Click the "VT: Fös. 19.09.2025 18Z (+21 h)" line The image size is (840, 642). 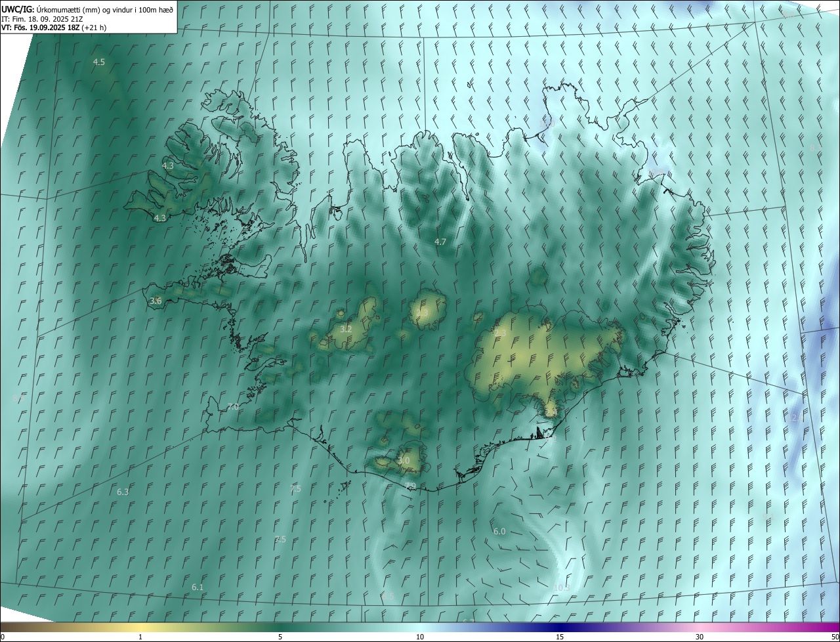tap(54, 28)
